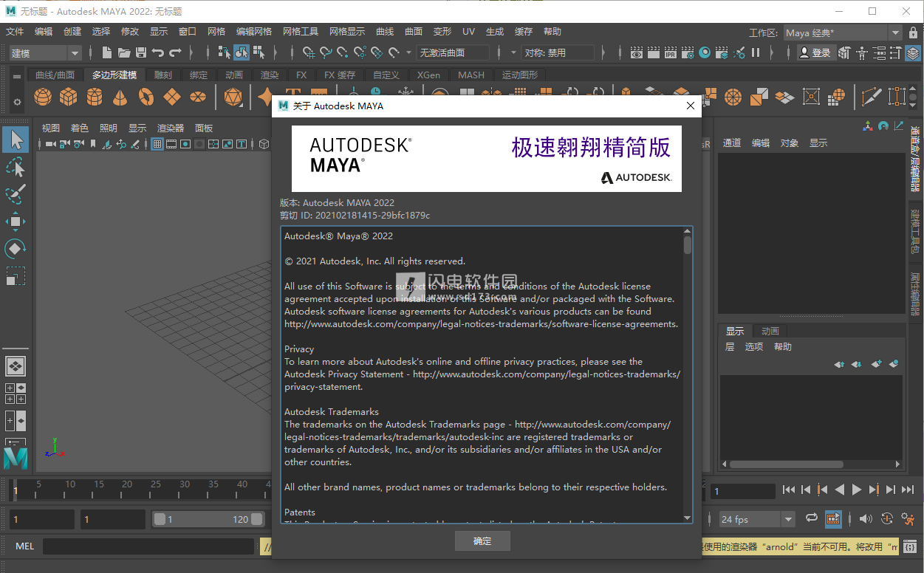Open the 着色 viewport panel menu
The width and height of the screenshot is (924, 573).
coord(79,128)
